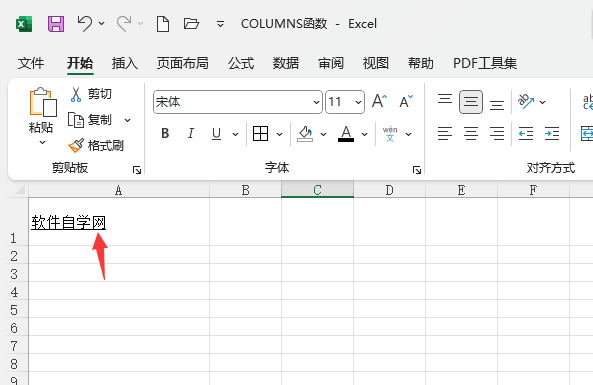Save the workbook with the floppy icon
Screen dimensions: 593x385
[x=56, y=24]
